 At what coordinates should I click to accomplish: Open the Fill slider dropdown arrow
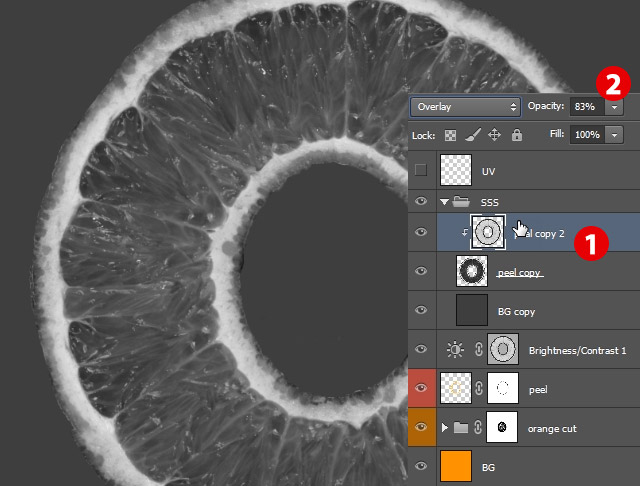point(614,135)
